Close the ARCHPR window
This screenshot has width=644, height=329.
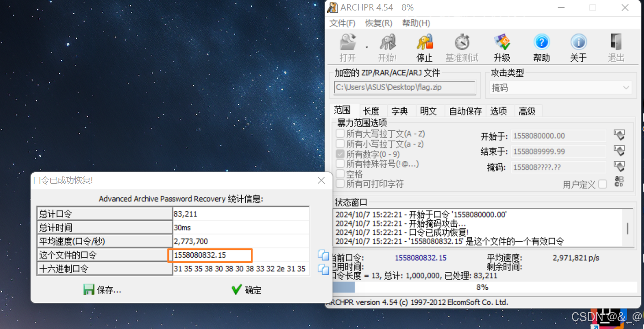click(625, 7)
